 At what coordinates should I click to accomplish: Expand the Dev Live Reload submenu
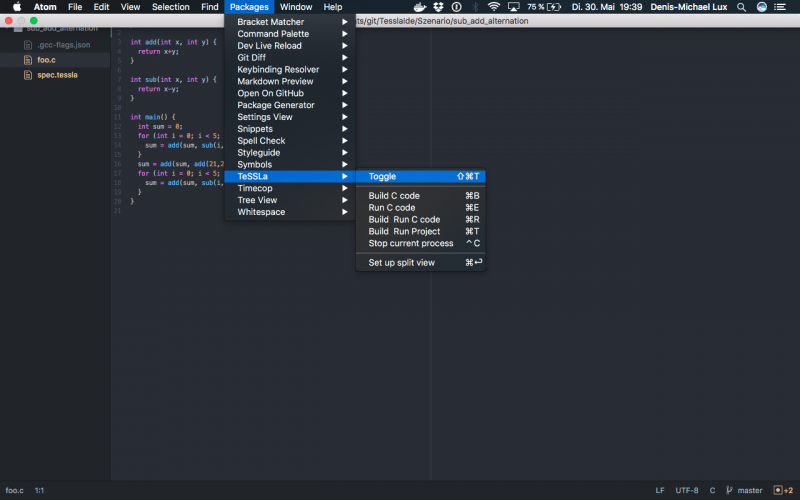click(x=290, y=45)
